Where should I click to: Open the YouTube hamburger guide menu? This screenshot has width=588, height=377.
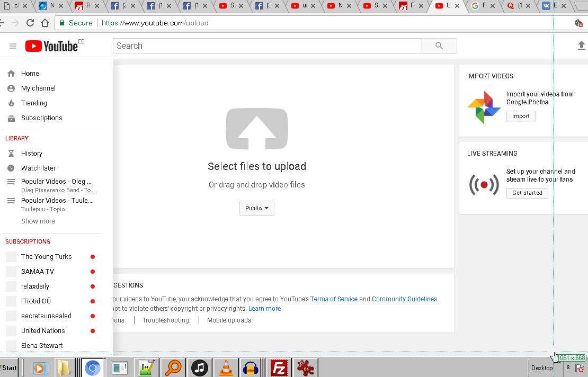coord(13,46)
